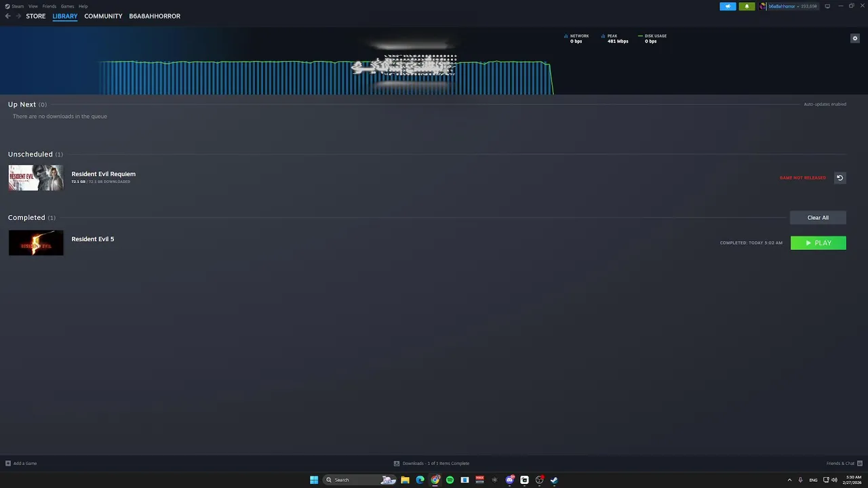The width and height of the screenshot is (868, 488).
Task: Enter Big Picture mode via monitor icon
Action: (827, 6)
